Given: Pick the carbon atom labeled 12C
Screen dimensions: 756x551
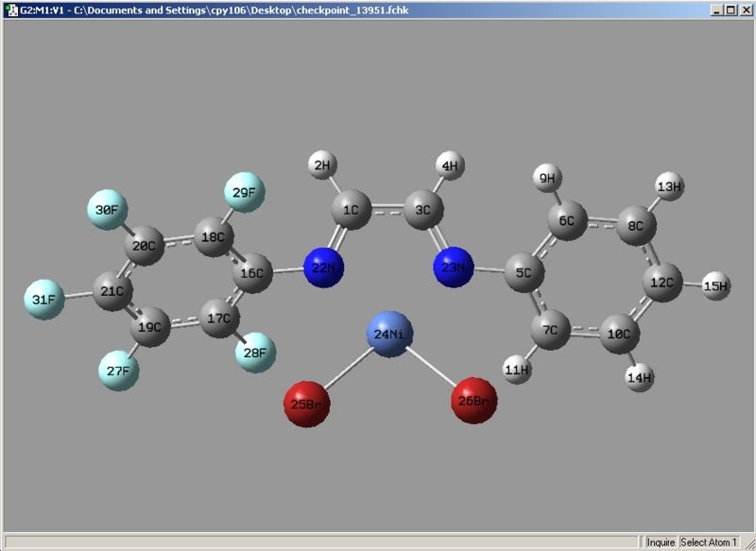Looking at the screenshot, I should tap(662, 283).
